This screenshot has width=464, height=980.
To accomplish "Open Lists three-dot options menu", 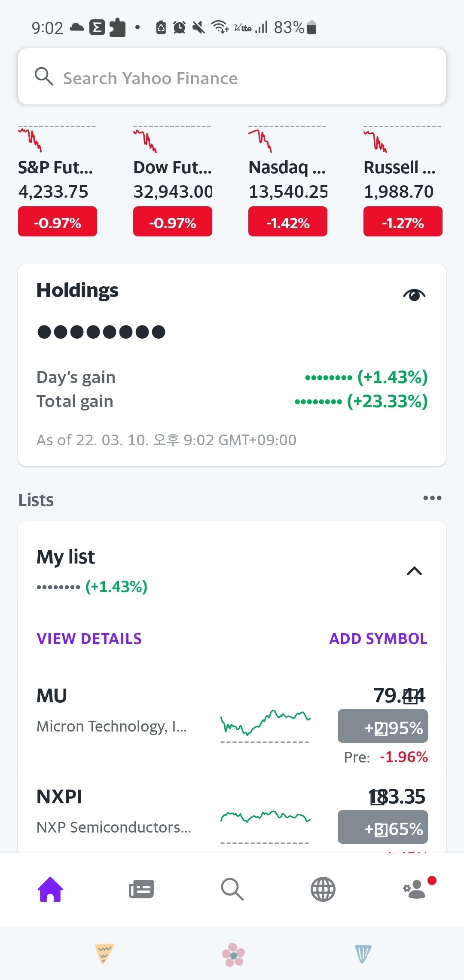I will [432, 498].
